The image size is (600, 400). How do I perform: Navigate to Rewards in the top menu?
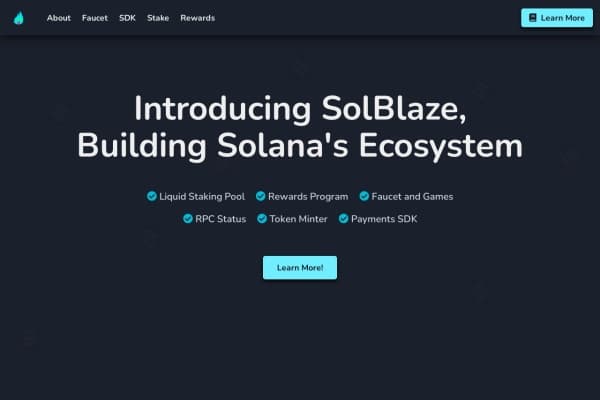pos(197,18)
